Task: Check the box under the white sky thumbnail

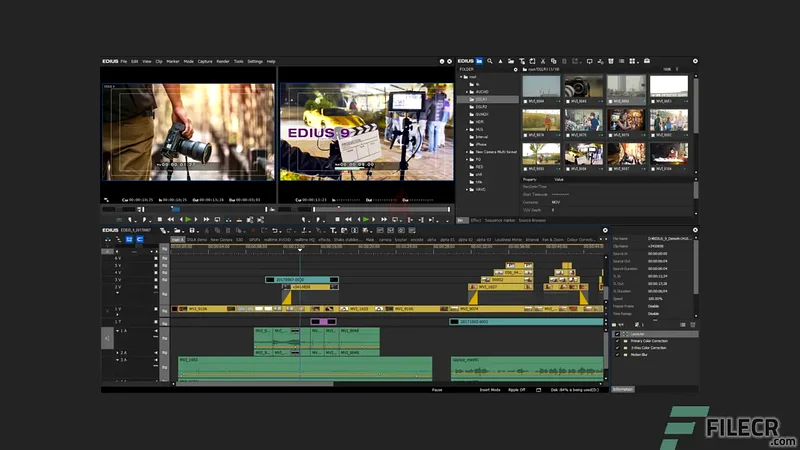Action: pyautogui.click(x=654, y=102)
